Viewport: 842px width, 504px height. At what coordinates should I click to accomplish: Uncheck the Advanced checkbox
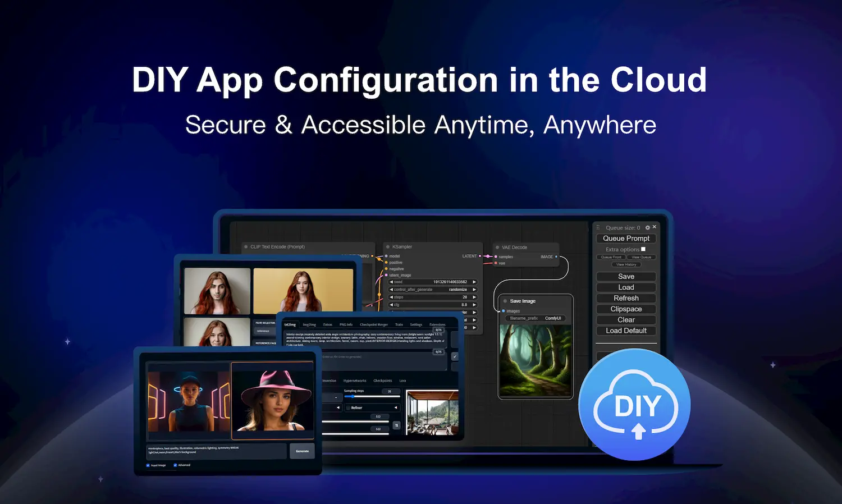coord(175,465)
